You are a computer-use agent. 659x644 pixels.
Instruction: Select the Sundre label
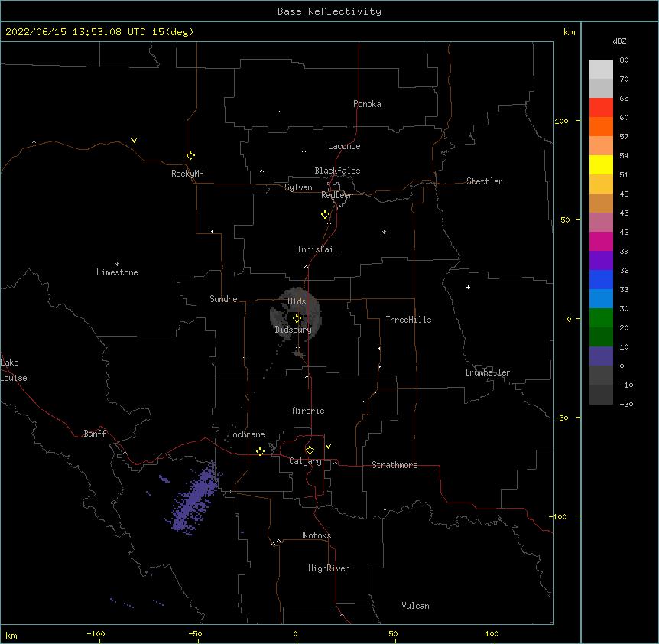click(223, 299)
